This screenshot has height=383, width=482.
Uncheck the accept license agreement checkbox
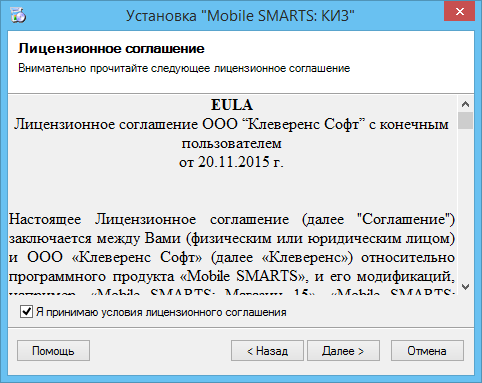[x=26, y=312]
